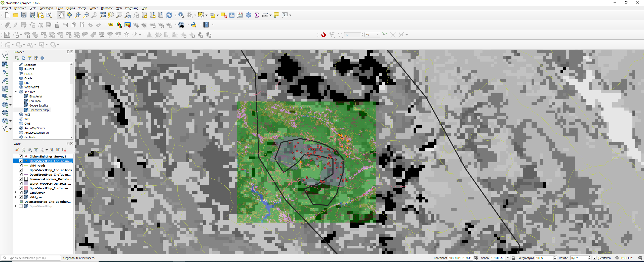Collapse the XYZ Tiles tree node

[16, 92]
